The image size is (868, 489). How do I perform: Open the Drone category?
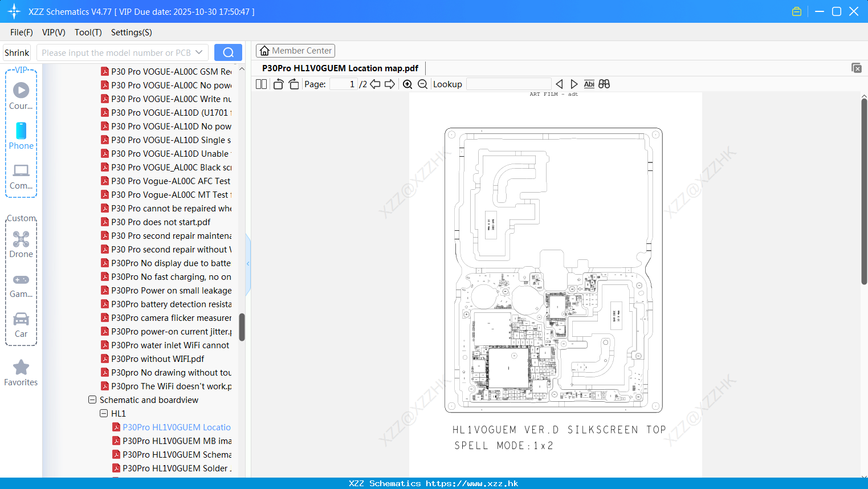click(21, 244)
